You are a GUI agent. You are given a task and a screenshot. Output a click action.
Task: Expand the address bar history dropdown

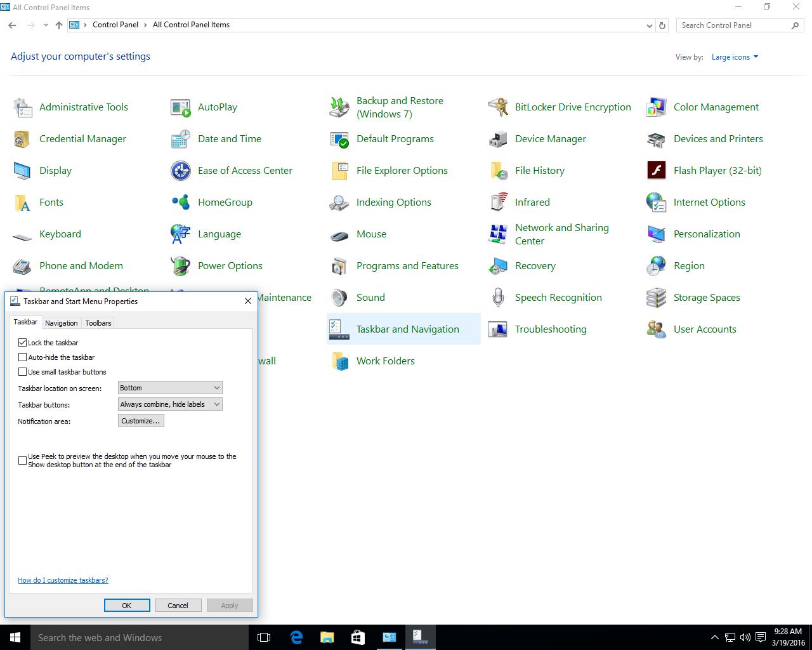click(649, 25)
